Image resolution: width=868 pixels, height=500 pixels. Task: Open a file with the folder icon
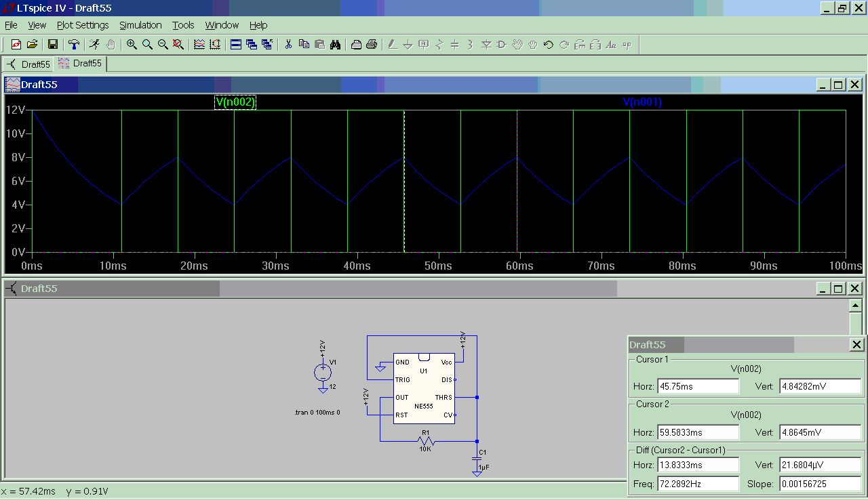[x=32, y=45]
